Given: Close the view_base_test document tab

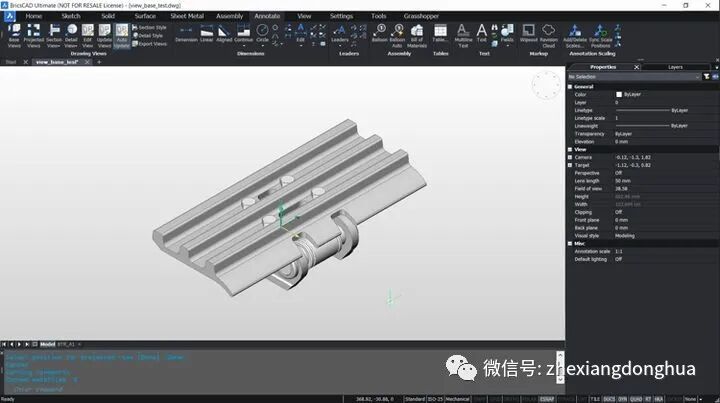Looking at the screenshot, I should click(x=87, y=62).
